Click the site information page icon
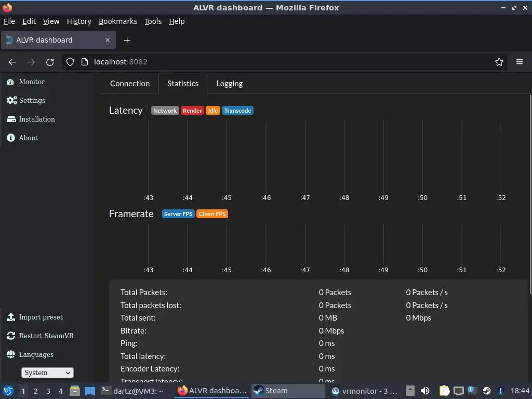The height and width of the screenshot is (399, 532). point(85,62)
